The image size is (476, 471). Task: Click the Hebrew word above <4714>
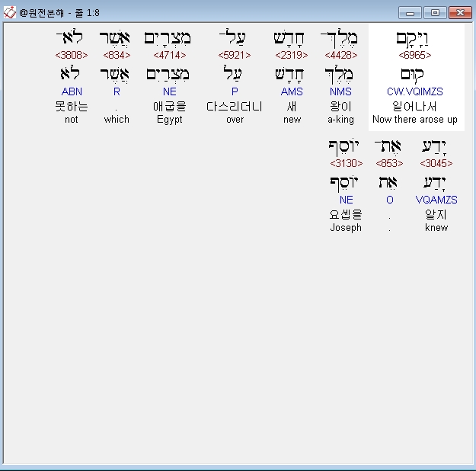(168, 39)
